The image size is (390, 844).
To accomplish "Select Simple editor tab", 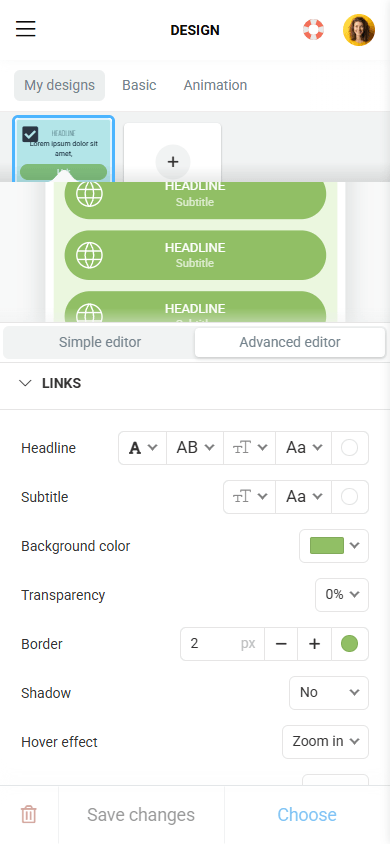I will pos(100,342).
